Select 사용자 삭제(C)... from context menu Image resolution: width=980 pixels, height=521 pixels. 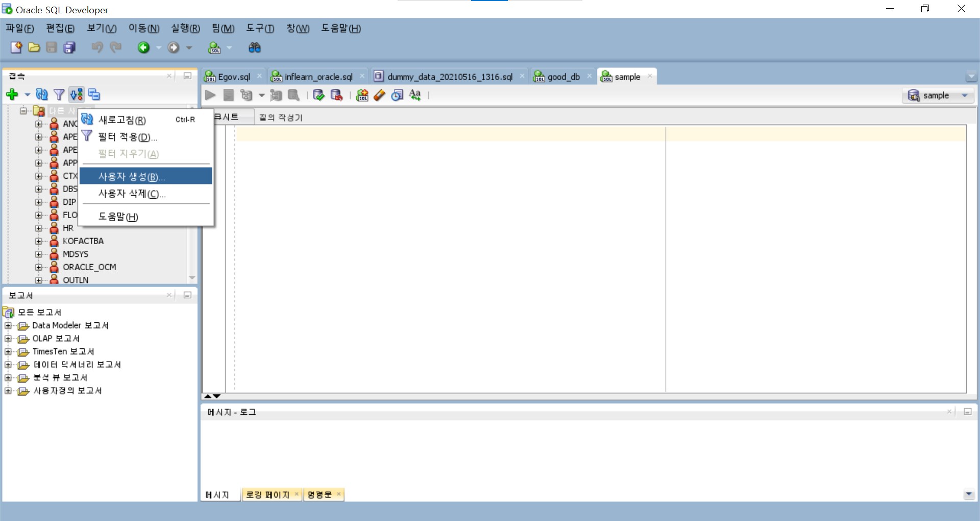click(x=146, y=194)
